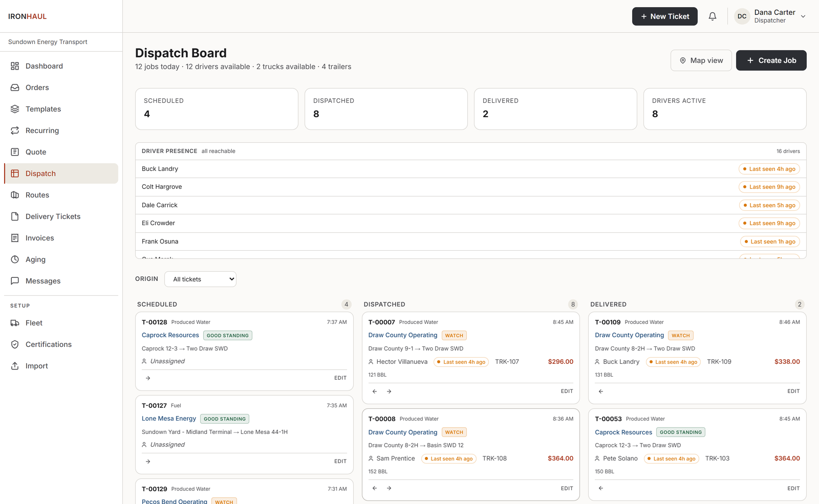Move ticket T-00007 forward with right arrow

coord(389,391)
